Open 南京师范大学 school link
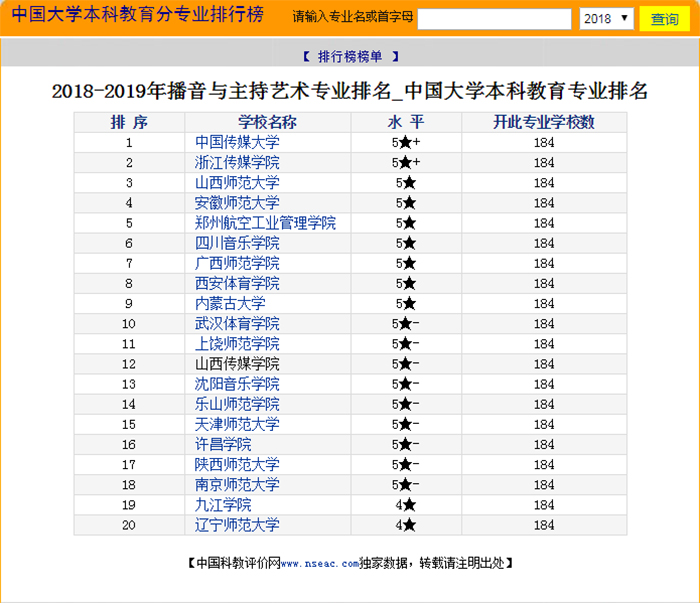Viewport: 700px width, 603px height. (x=237, y=485)
